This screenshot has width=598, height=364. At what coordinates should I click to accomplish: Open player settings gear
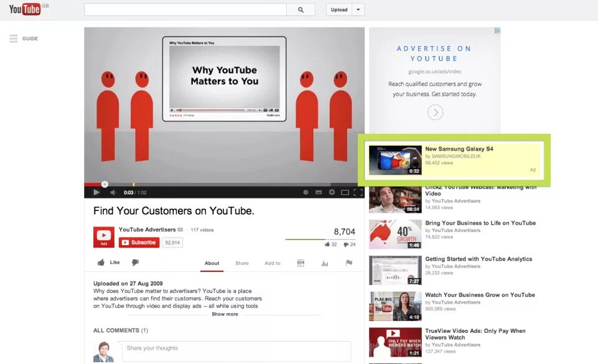point(332,192)
